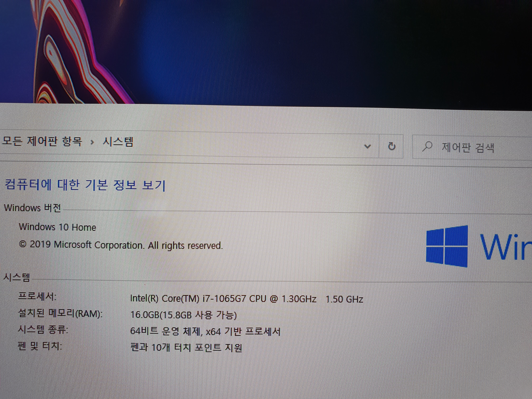Click the 펜 및 터치: label
The width and height of the screenshot is (532, 399).
tap(40, 346)
